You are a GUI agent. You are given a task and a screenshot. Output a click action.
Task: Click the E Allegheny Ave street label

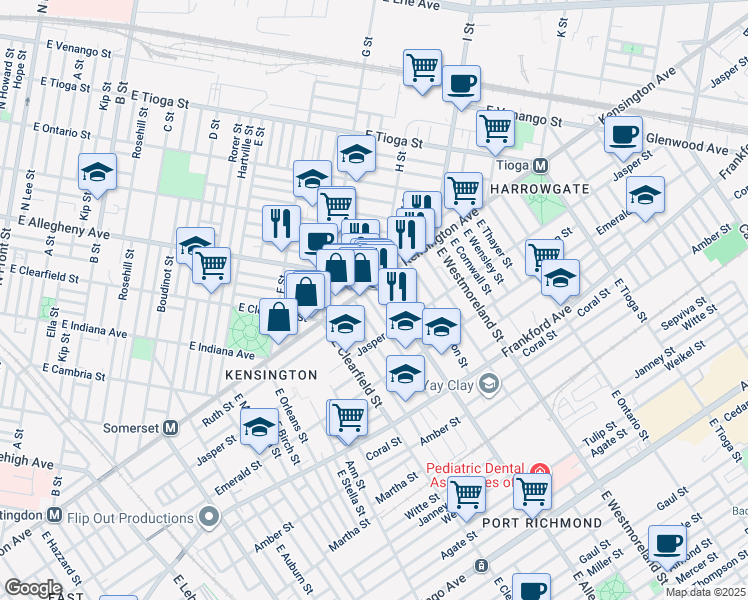[64, 227]
